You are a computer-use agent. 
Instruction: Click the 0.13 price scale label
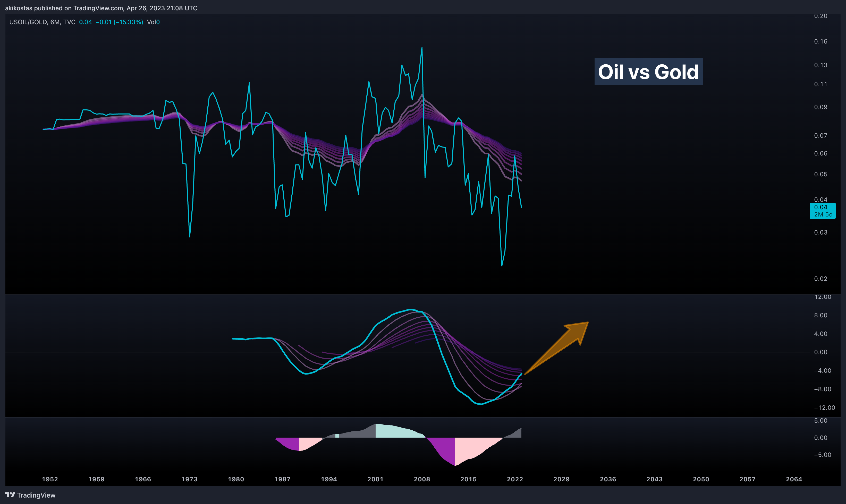820,65
